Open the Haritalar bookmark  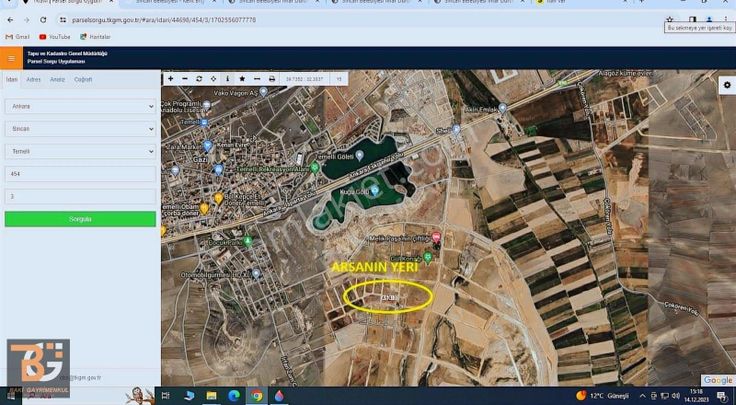click(x=95, y=37)
